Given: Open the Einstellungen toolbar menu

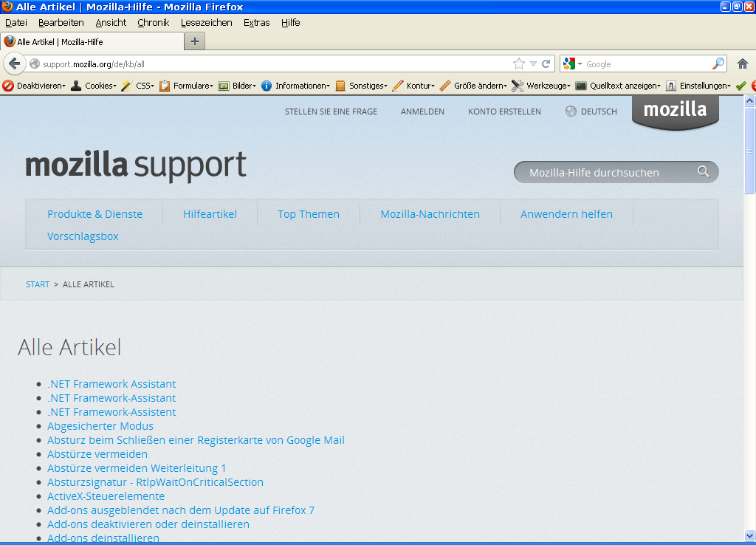Looking at the screenshot, I should (698, 86).
